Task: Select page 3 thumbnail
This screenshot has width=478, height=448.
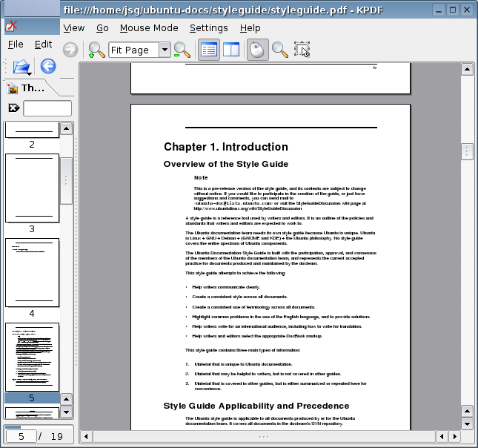Action: [x=32, y=188]
